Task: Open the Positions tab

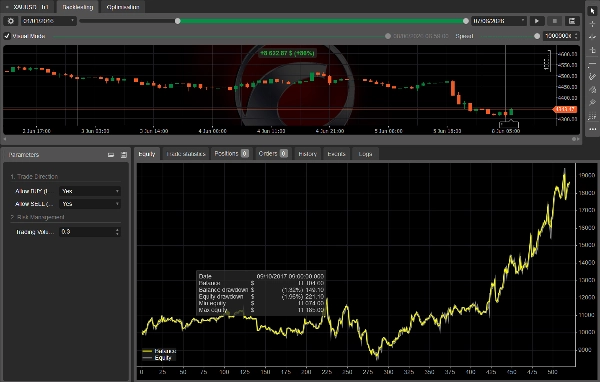Action: tap(232, 154)
